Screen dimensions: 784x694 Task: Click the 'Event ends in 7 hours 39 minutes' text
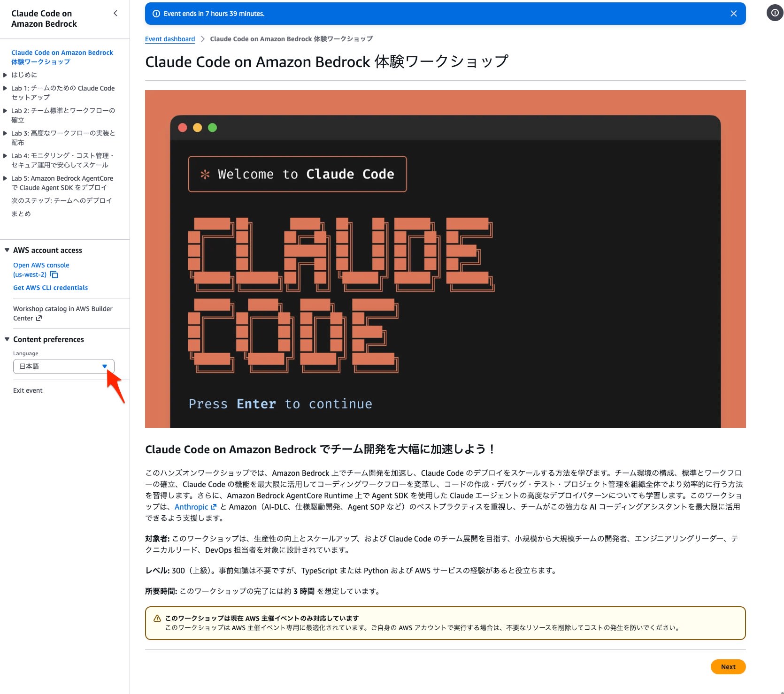point(214,14)
